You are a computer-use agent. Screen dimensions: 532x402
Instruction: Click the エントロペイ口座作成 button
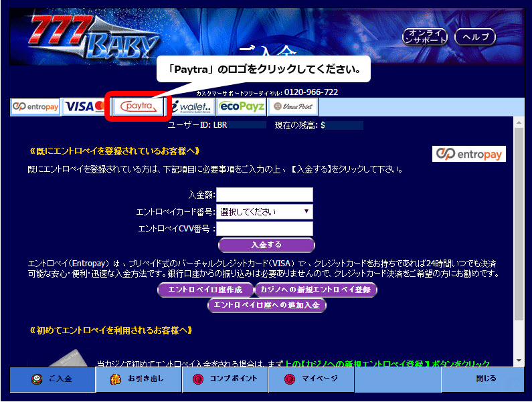tap(205, 290)
